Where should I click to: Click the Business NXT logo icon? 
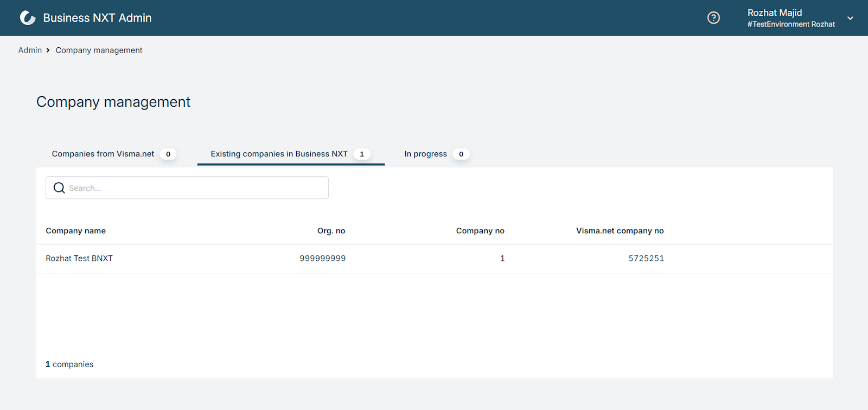point(28,18)
